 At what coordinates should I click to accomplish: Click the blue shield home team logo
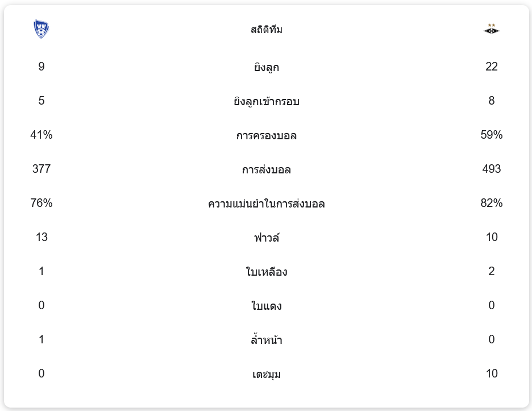pyautogui.click(x=41, y=29)
